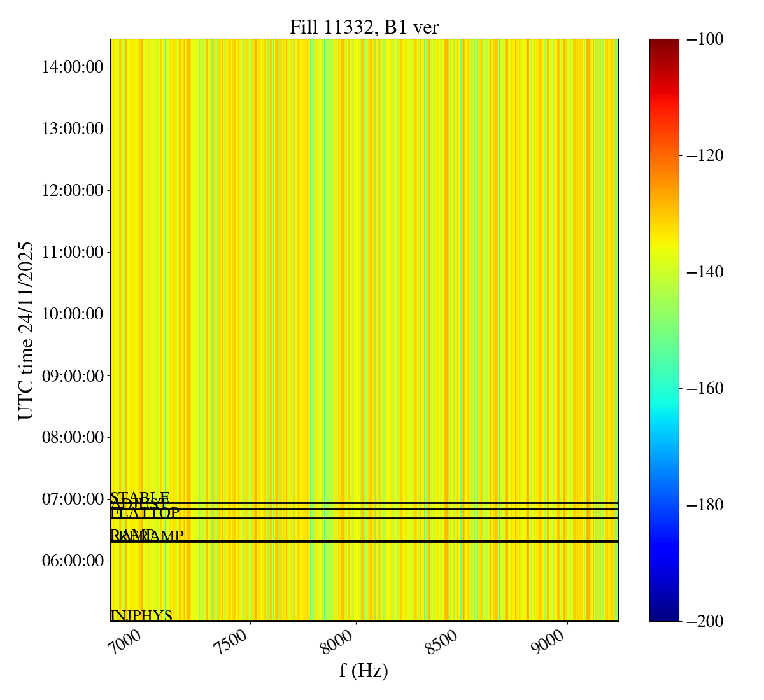This screenshot has width=764, height=700.
Task: Click the FLATTOP beam mode label
Action: click(x=145, y=513)
